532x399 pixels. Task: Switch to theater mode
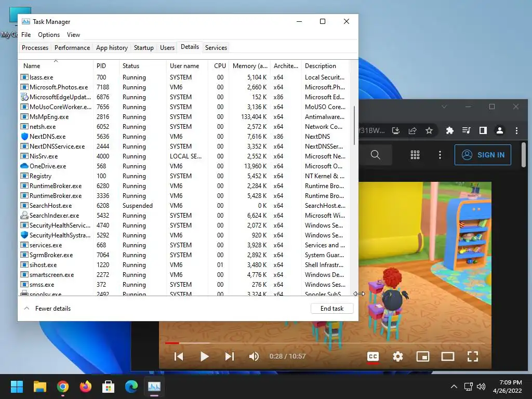pos(448,356)
